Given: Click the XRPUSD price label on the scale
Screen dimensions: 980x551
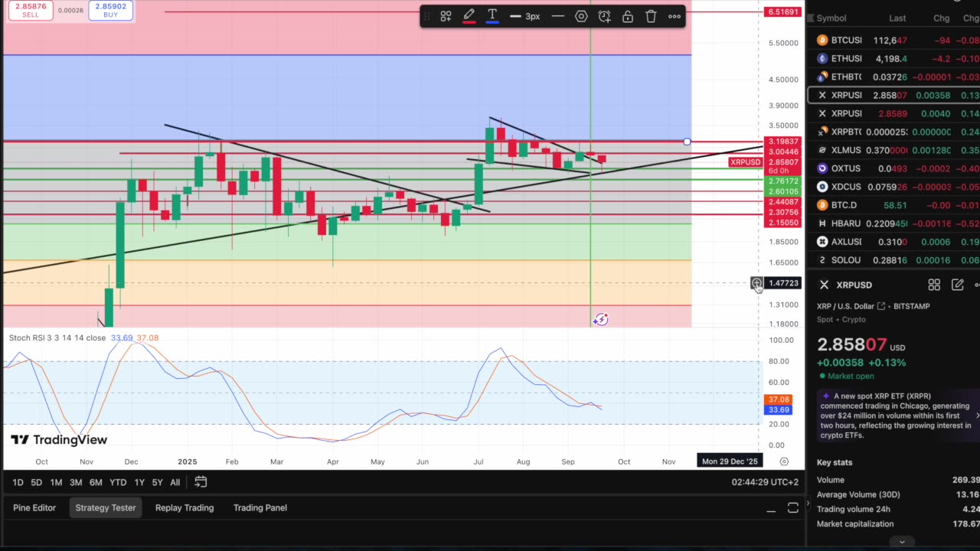Looking at the screenshot, I should [746, 162].
